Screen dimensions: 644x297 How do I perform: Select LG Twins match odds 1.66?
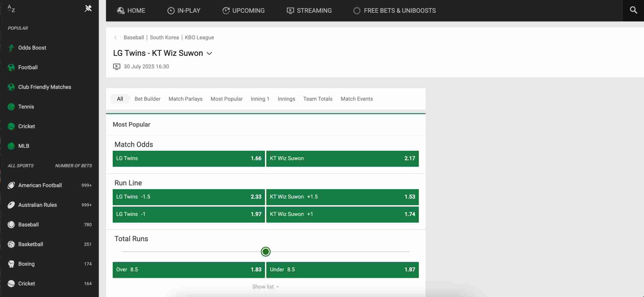tap(189, 159)
